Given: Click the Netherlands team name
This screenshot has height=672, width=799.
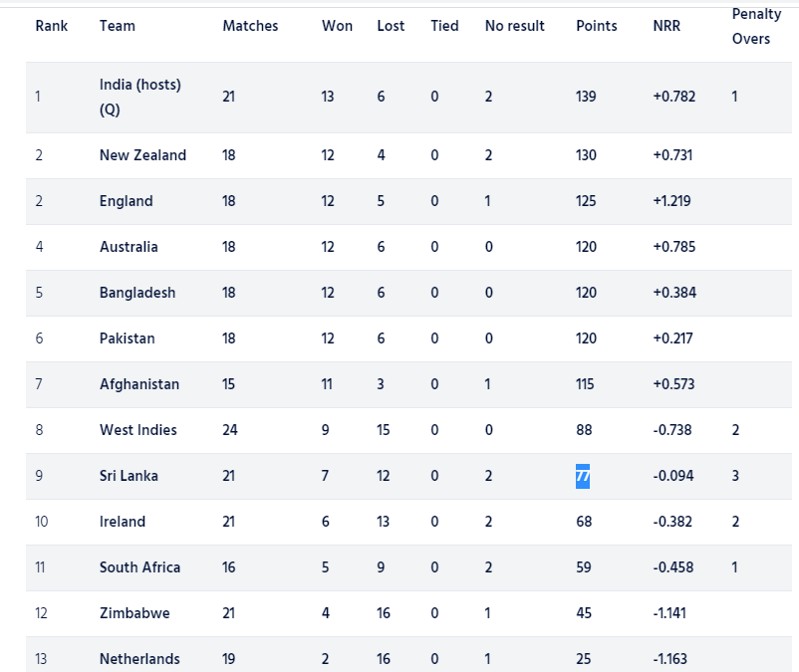Looking at the screenshot, I should (x=139, y=659).
